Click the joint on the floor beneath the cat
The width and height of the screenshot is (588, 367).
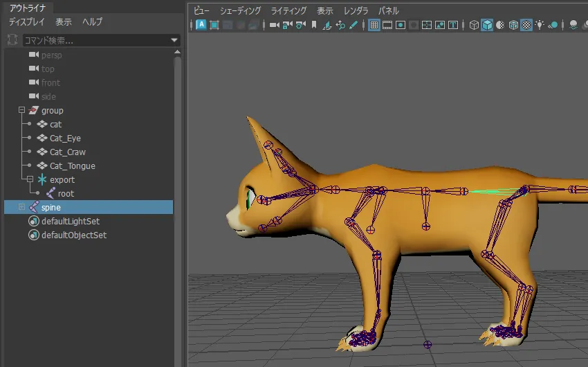[428, 344]
